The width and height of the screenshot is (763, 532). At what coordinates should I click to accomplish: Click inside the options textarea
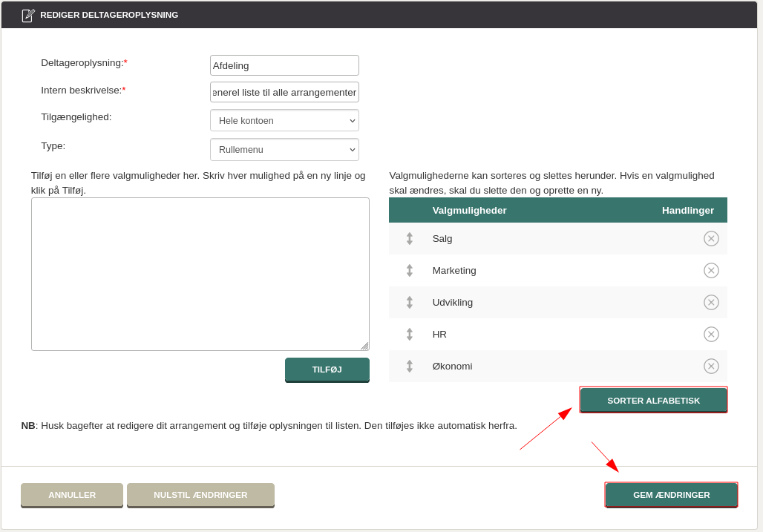click(200, 274)
